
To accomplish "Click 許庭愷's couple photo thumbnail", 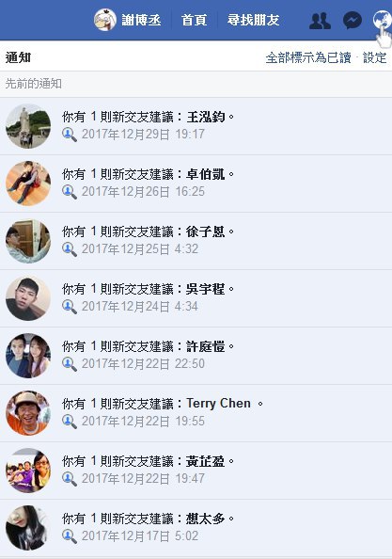I will [x=28, y=356].
